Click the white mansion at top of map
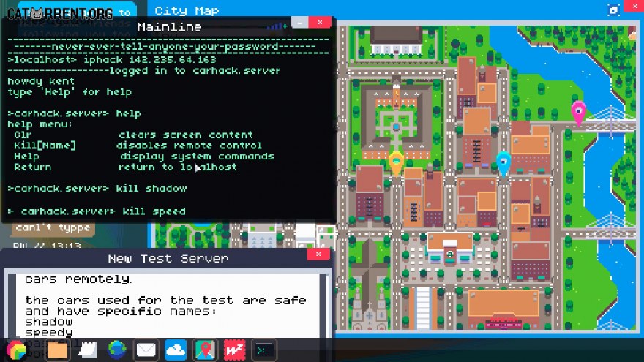The width and height of the screenshot is (644, 362). (x=397, y=41)
